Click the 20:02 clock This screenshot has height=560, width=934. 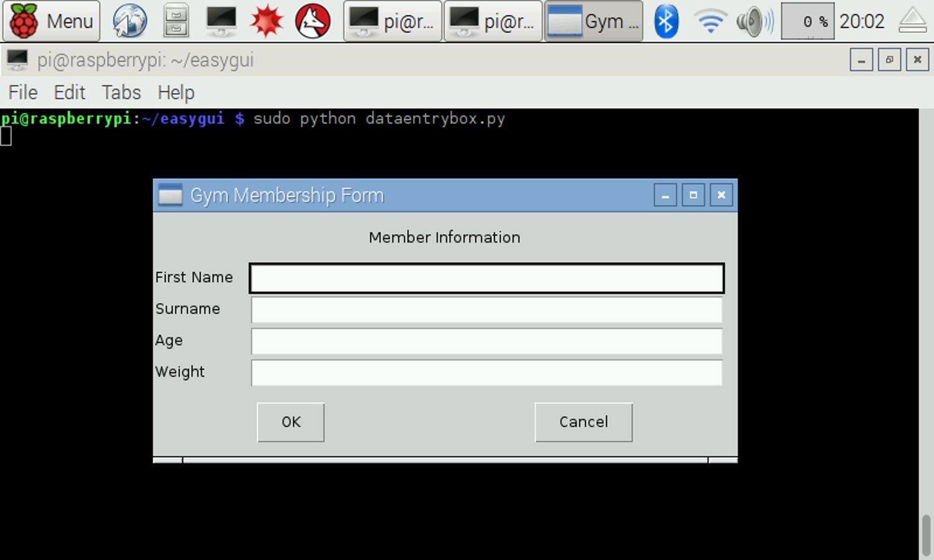coord(862,21)
